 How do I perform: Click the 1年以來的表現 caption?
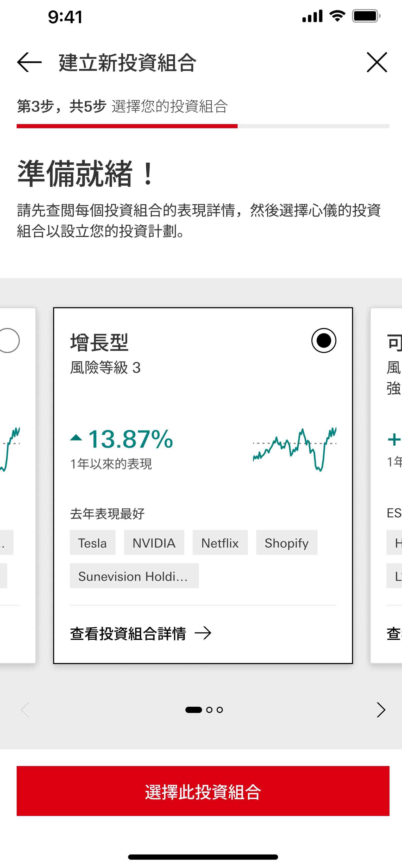111,464
